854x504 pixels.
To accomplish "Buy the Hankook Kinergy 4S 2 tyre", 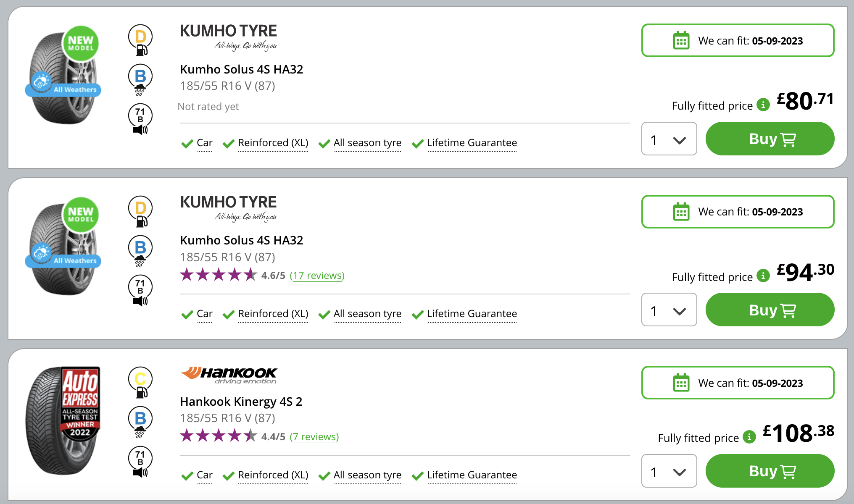I will (770, 471).
